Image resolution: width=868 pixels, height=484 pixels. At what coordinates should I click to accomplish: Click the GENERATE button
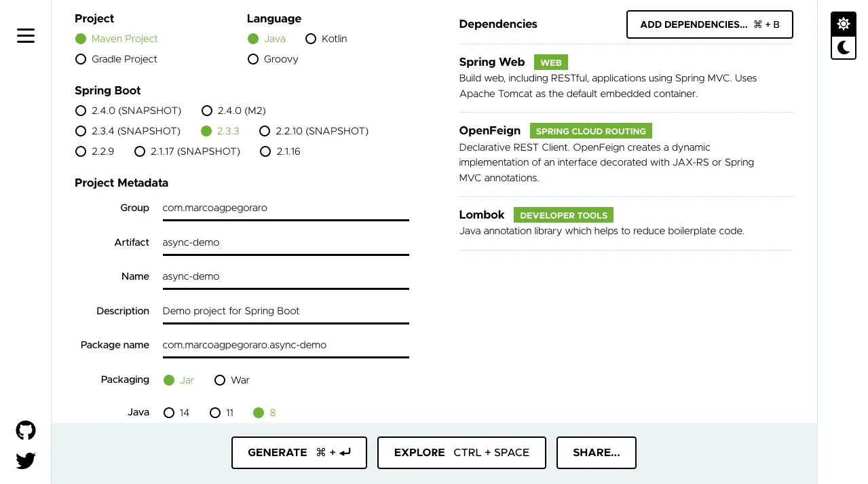(x=299, y=453)
